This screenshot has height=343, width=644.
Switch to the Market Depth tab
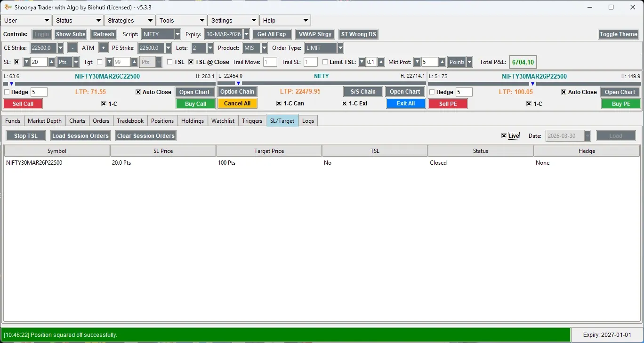(45, 121)
